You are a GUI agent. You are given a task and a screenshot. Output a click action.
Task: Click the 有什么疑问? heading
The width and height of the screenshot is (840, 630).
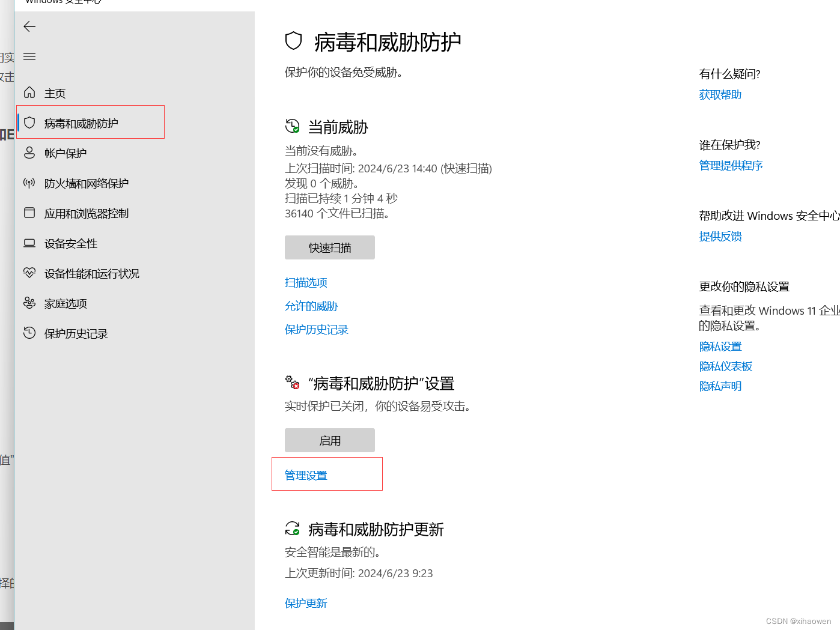(x=730, y=74)
